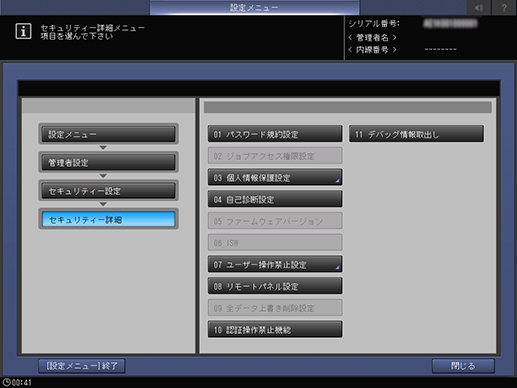Open help with the question mark icon
This screenshot has width=517, height=388.
tap(504, 7)
